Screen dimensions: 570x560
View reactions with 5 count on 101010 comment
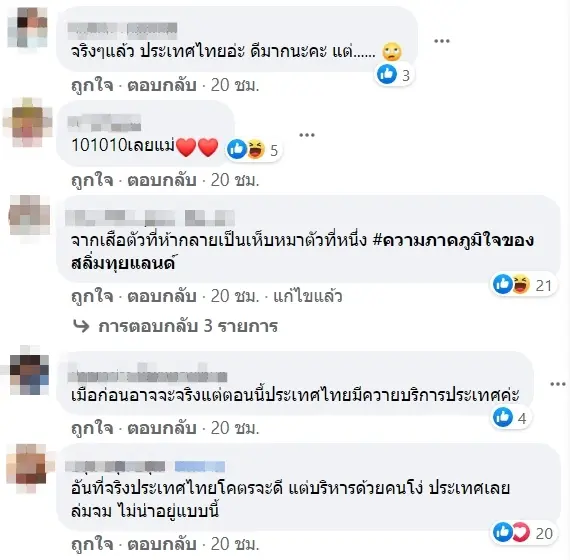[x=253, y=149]
